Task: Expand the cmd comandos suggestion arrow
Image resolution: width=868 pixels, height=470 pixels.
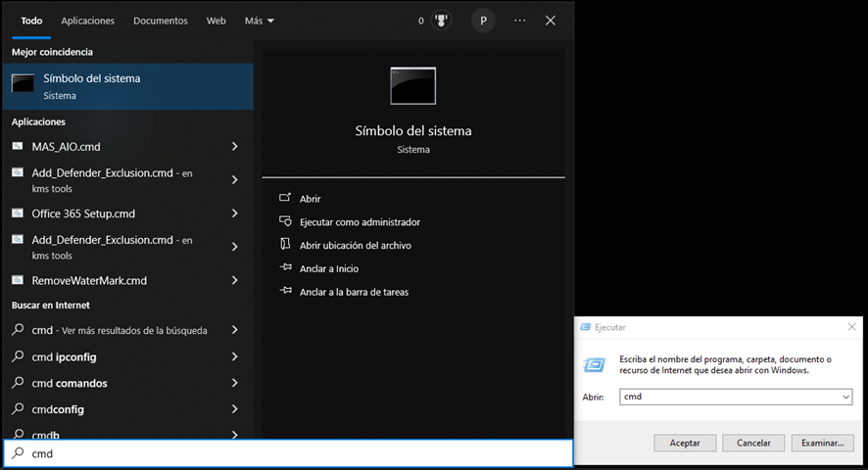Action: (x=235, y=383)
